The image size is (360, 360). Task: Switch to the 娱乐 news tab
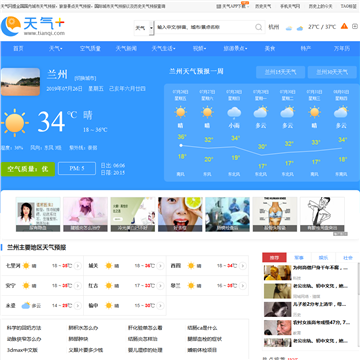pyautogui.click(x=323, y=258)
